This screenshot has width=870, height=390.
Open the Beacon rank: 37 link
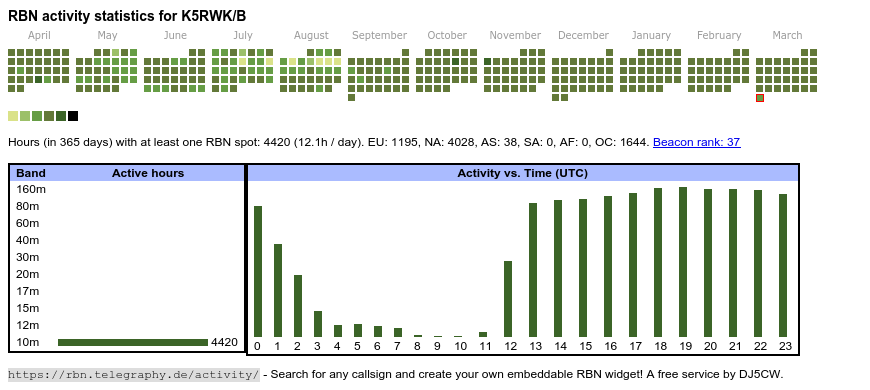coord(696,142)
